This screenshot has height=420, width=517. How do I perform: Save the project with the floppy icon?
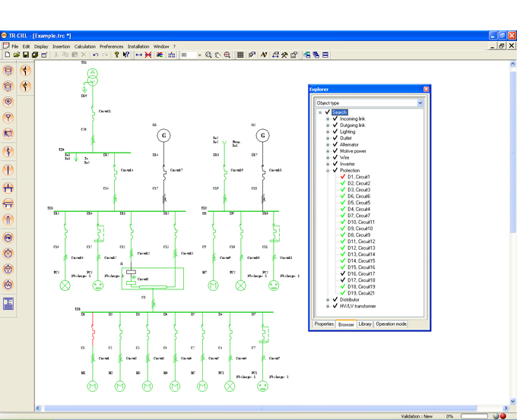tap(26, 55)
